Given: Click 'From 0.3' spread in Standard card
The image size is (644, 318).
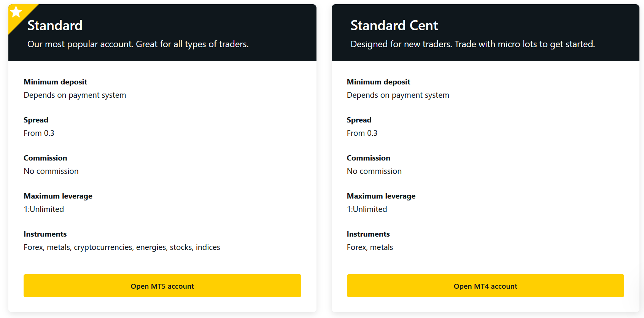Looking at the screenshot, I should [39, 133].
